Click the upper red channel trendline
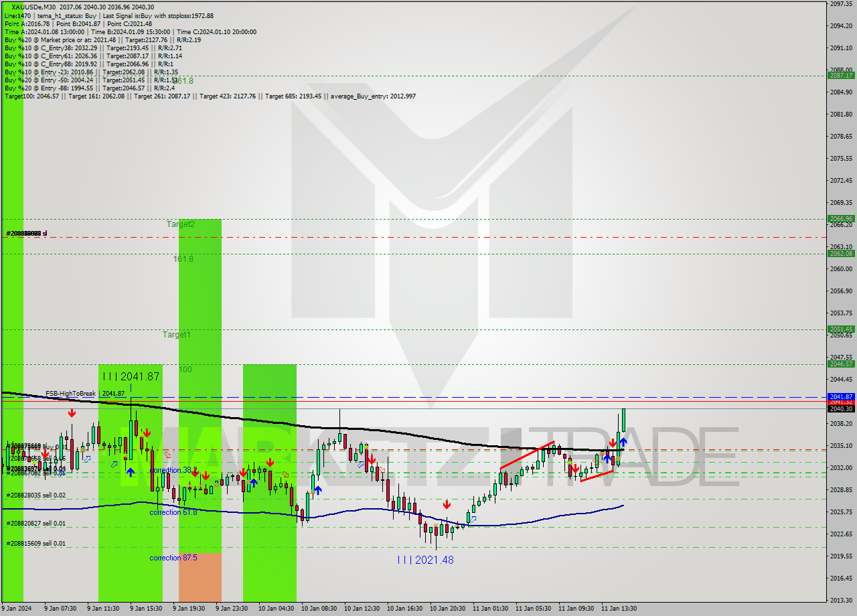Viewport: 857px width, 616px height. (x=527, y=455)
